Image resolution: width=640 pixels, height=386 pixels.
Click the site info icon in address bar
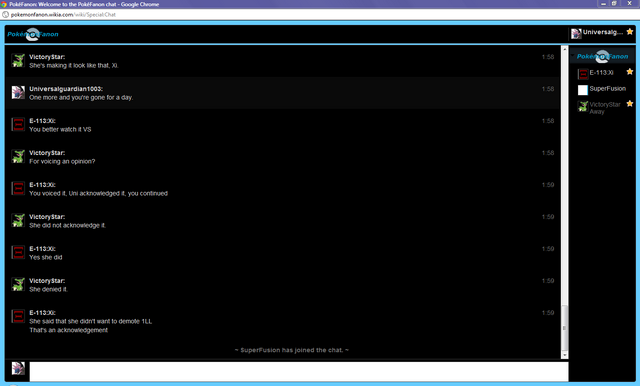point(5,14)
